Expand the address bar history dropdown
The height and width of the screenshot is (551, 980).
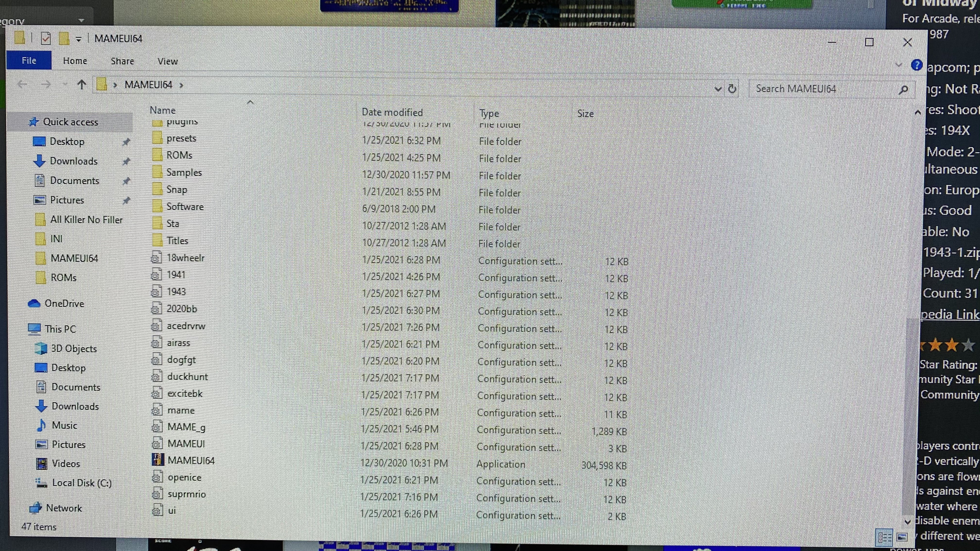717,89
